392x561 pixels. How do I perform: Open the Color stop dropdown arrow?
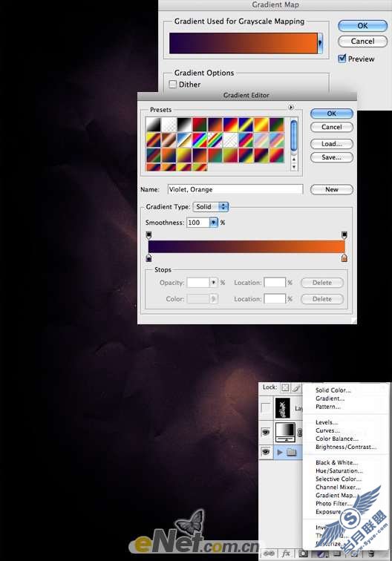[x=214, y=299]
